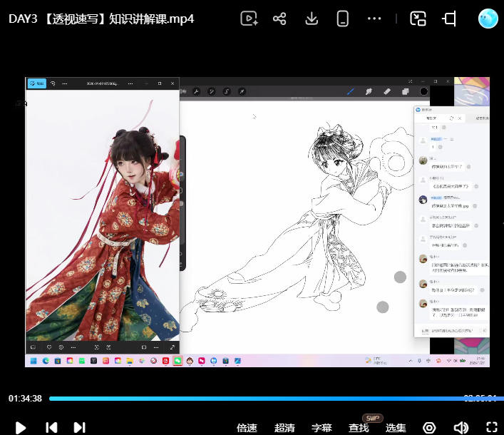Open Windows Start button in taskbar
Screen dimensions: 504x435
click(33, 361)
